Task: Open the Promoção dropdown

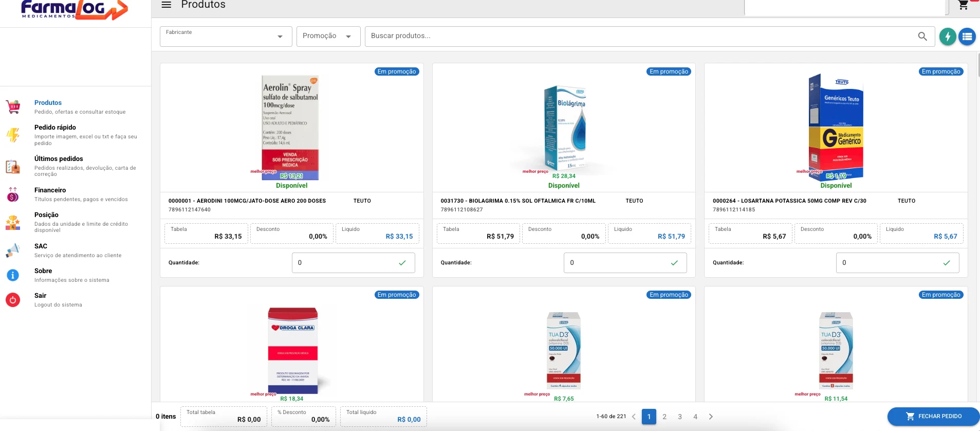Action: [x=328, y=37]
